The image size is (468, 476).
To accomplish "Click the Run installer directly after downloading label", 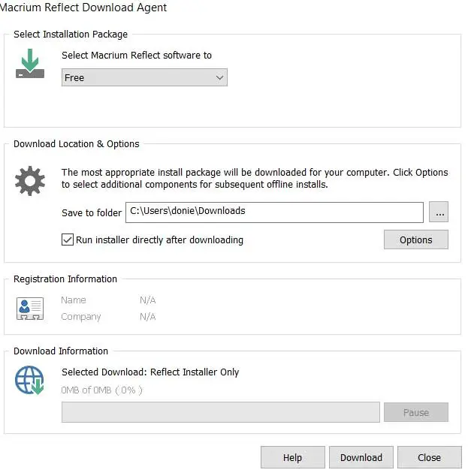I will click(159, 240).
